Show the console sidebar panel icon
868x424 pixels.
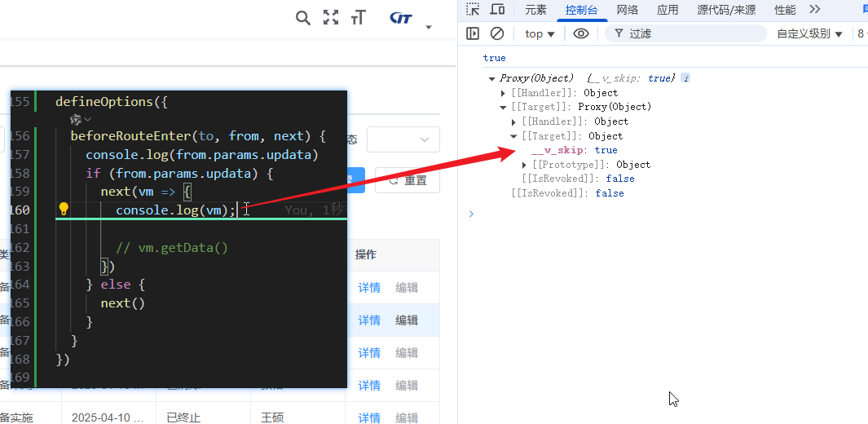472,33
